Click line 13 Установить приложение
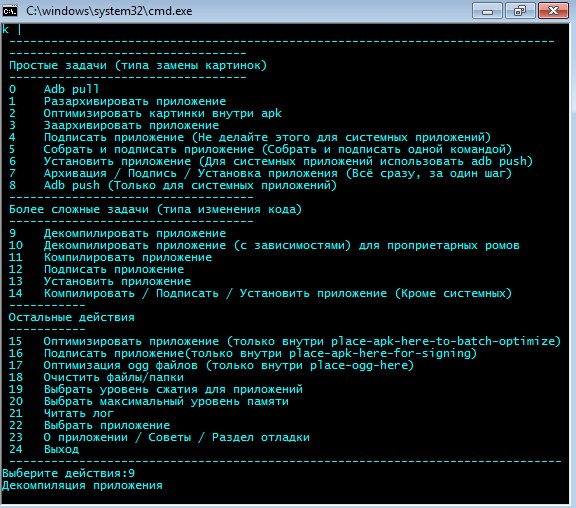 (100, 281)
